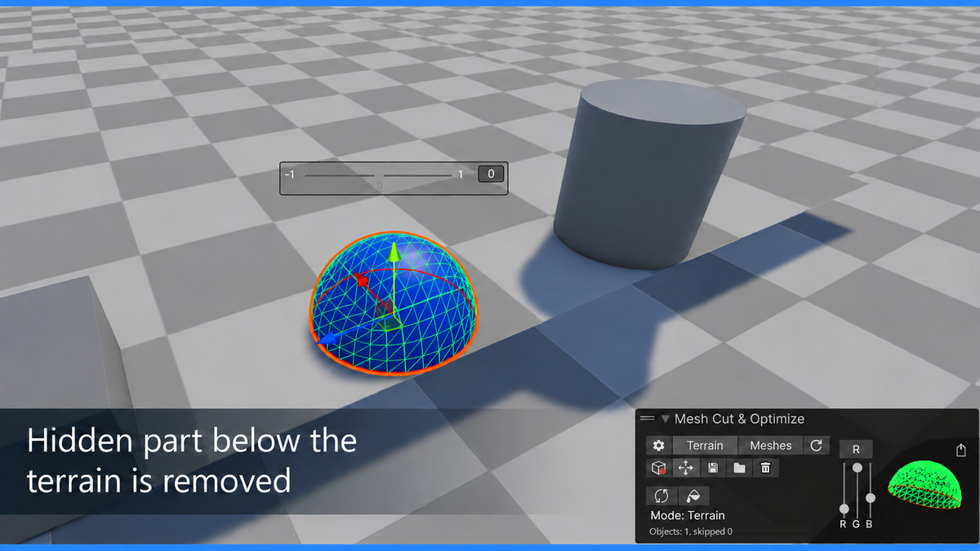Click the 'Mesh Cut & Optimize' panel title
The height and width of the screenshot is (551, 980).
tap(739, 419)
